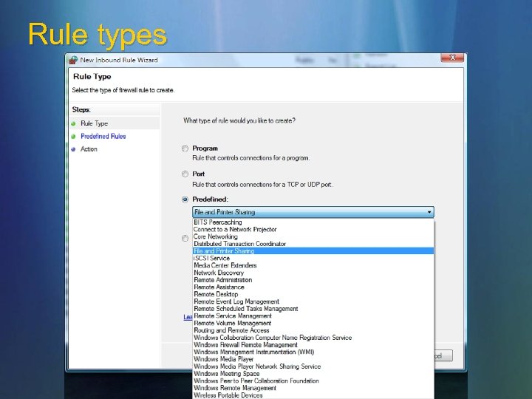Click the blue bullet beside Action step

[73, 149]
